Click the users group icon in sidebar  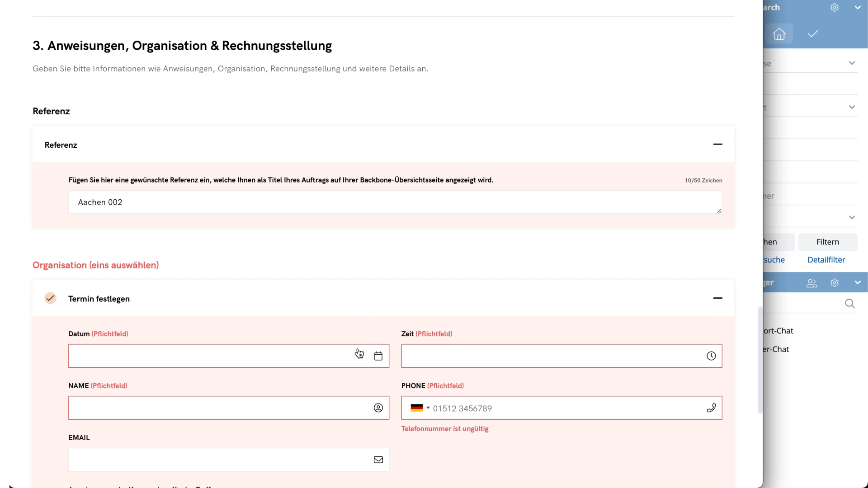point(811,283)
